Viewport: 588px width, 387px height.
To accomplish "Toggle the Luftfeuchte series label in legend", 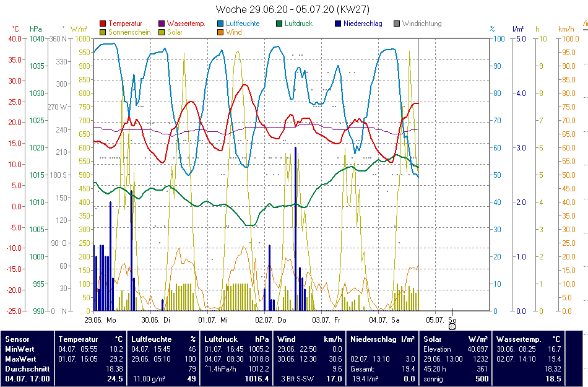I will tap(243, 24).
